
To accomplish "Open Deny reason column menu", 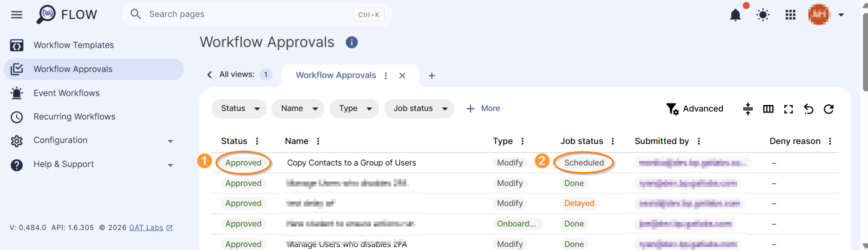I will (830, 141).
